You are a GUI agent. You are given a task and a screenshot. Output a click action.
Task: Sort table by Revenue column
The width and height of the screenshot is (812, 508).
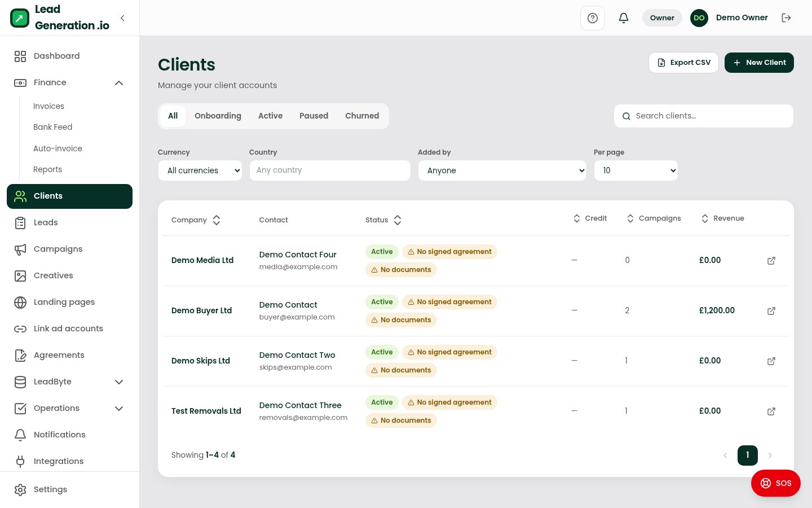[722, 218]
